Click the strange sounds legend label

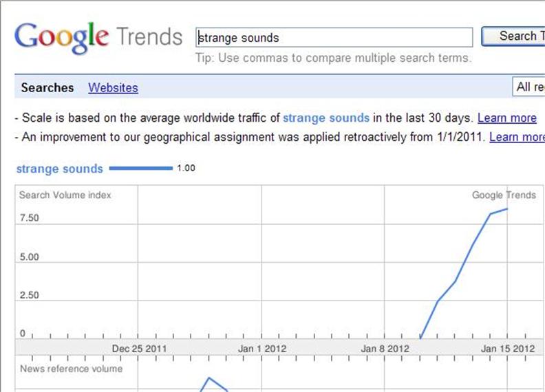59,168
